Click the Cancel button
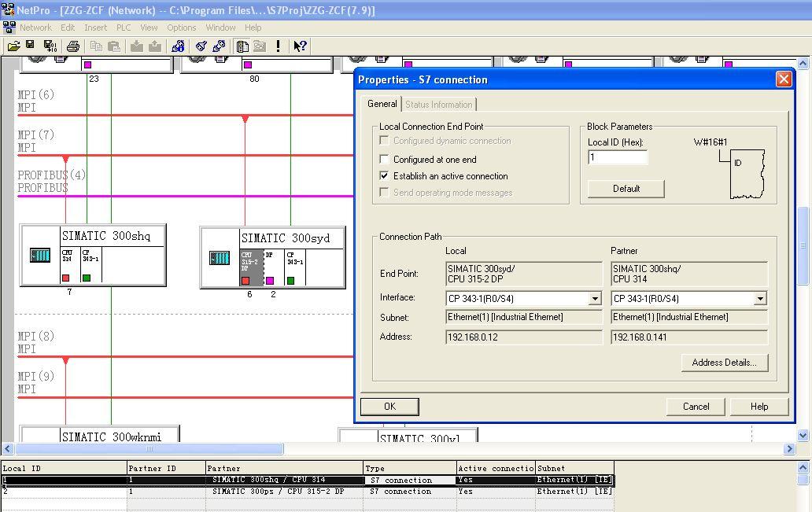 [x=696, y=407]
